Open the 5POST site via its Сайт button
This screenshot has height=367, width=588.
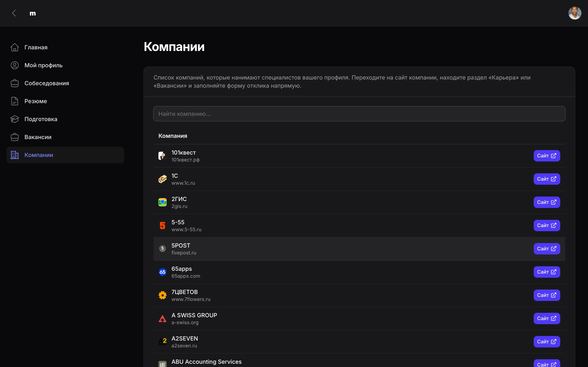pyautogui.click(x=546, y=249)
